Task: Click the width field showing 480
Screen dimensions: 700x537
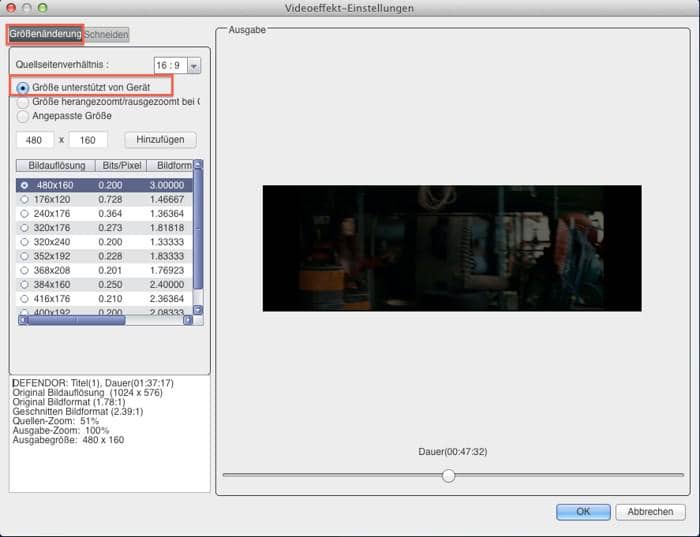Action: 35,140
